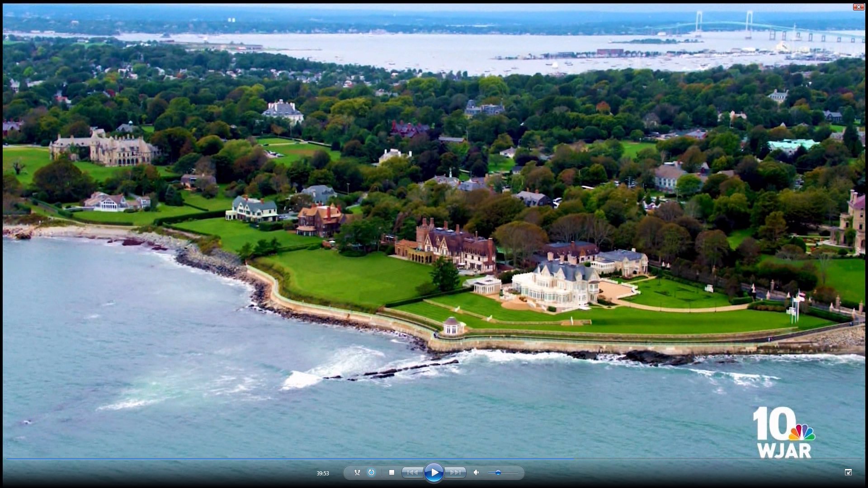
Task: Click the 39:53 elapsed time display
Action: [322, 474]
